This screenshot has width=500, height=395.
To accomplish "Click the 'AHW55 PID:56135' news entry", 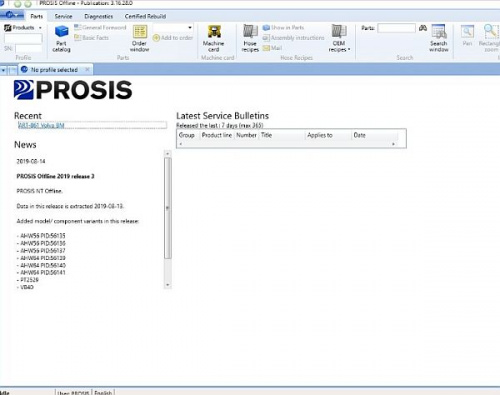I will pos(41,236).
